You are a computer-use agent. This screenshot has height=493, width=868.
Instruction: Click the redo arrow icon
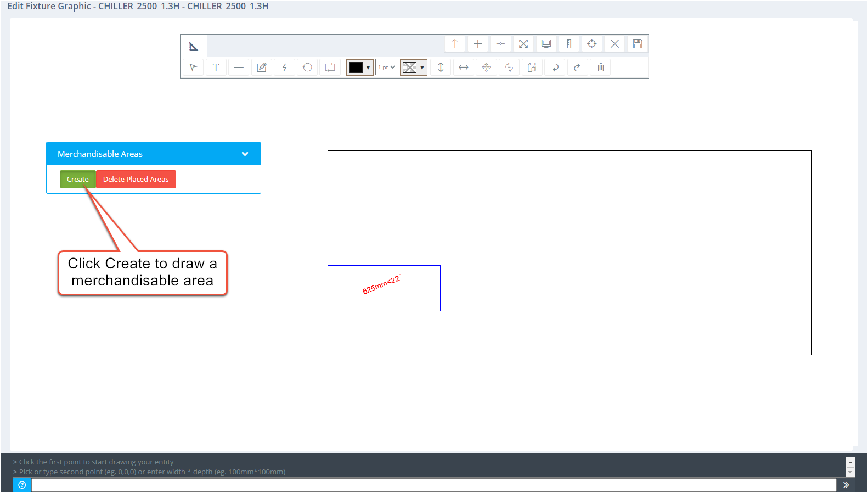pyautogui.click(x=578, y=68)
